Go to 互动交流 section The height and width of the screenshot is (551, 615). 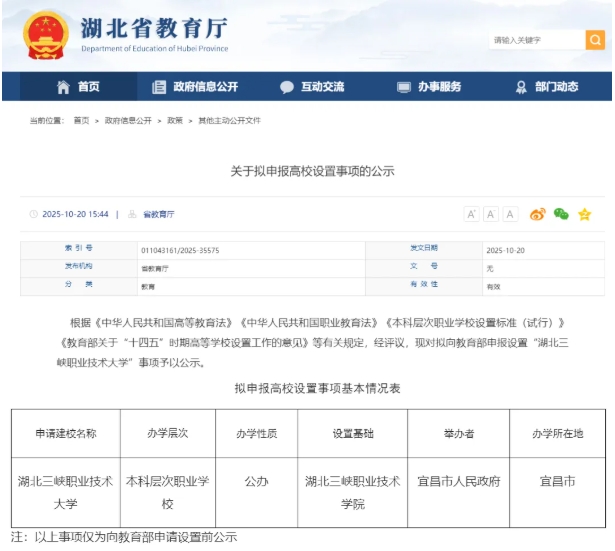pyautogui.click(x=312, y=87)
